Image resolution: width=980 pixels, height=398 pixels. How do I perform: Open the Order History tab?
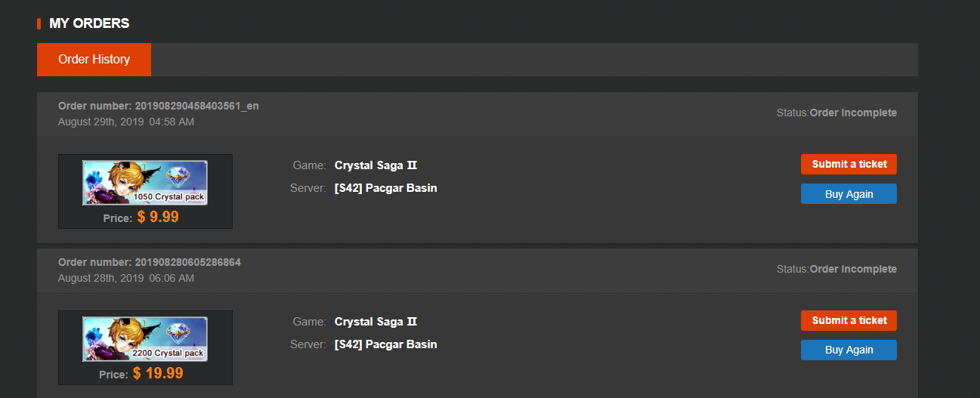(94, 60)
